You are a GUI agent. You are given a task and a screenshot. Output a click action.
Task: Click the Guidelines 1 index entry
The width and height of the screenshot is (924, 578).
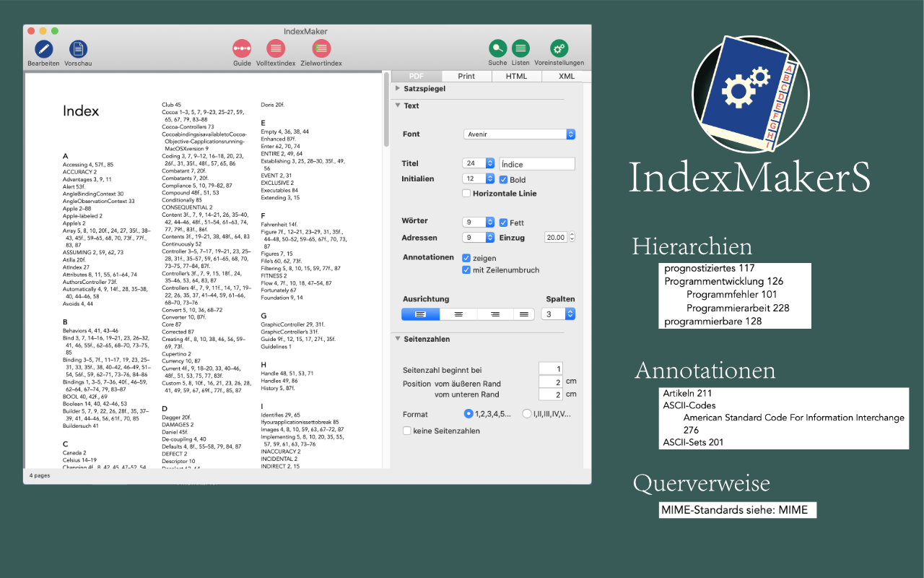(x=276, y=347)
